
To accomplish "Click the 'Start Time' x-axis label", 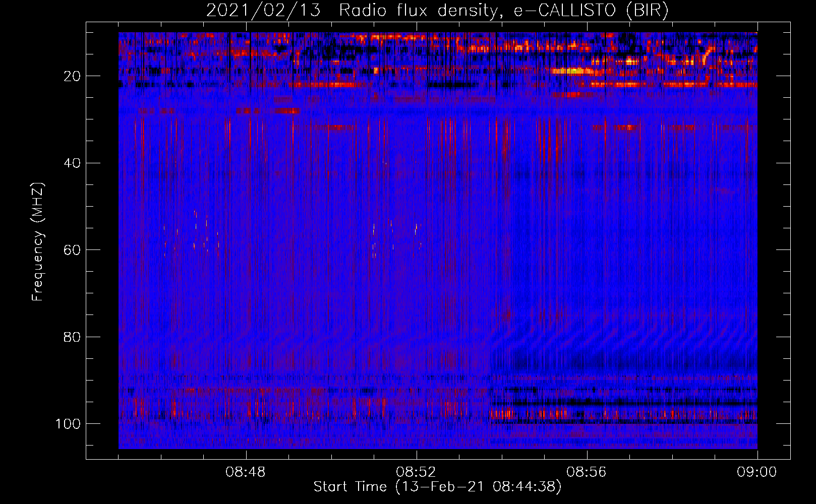I will click(437, 487).
